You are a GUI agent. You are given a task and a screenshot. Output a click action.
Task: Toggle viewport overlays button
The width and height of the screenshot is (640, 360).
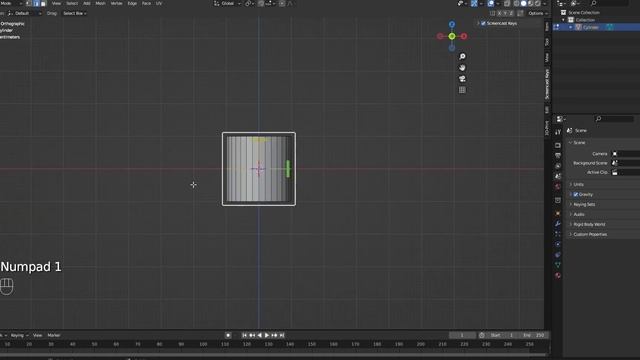491,3
